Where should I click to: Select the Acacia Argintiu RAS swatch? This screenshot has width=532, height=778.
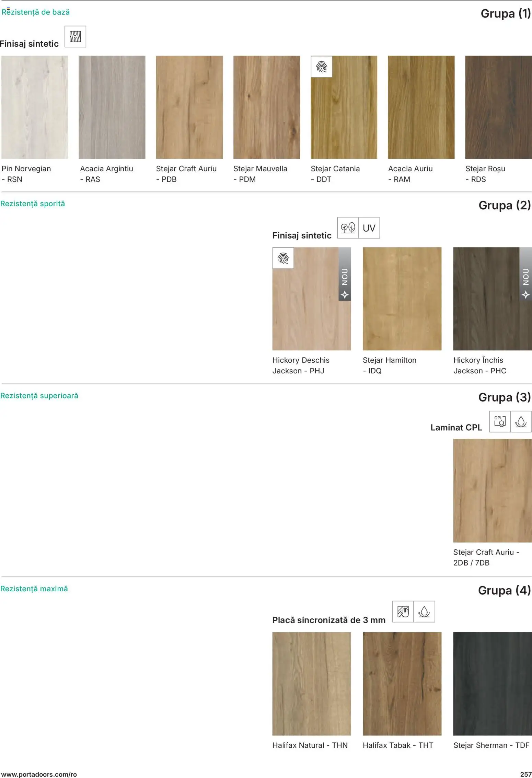click(x=112, y=107)
